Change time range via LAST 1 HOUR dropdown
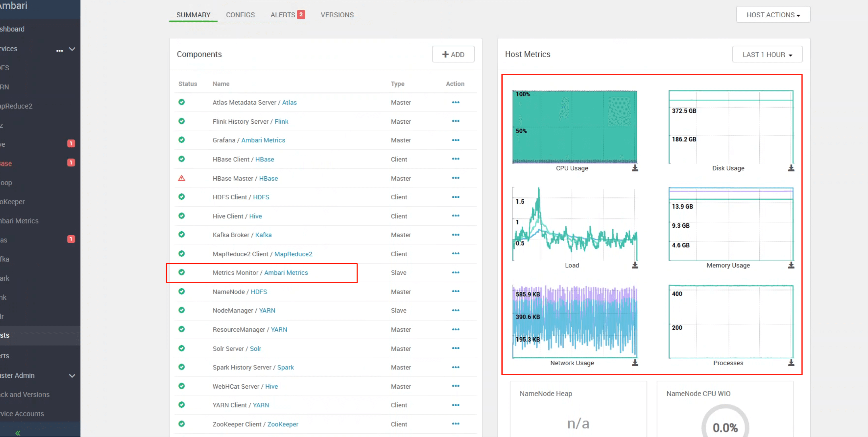 [x=767, y=54]
